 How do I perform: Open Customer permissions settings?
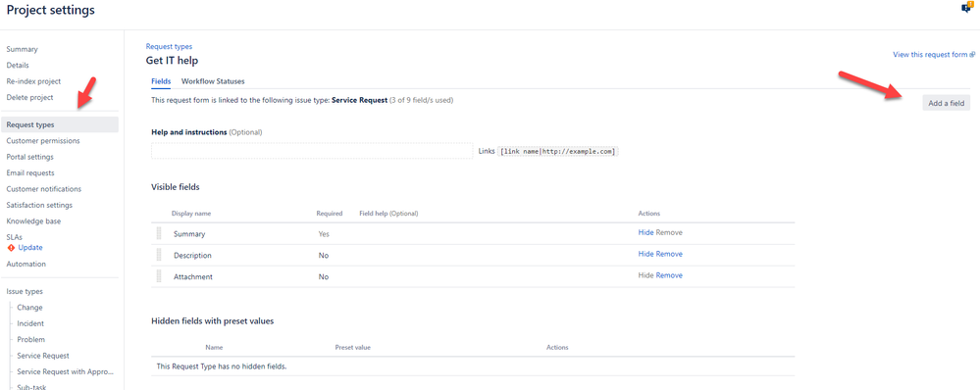(x=43, y=141)
